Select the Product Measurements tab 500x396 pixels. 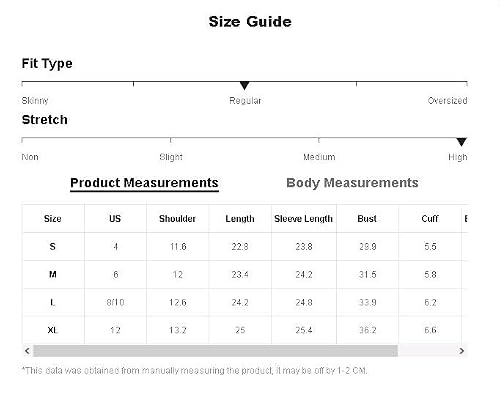(x=144, y=183)
